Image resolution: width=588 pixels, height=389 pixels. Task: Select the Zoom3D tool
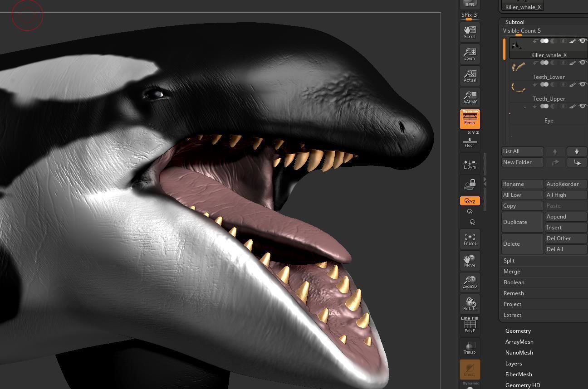[x=470, y=282]
